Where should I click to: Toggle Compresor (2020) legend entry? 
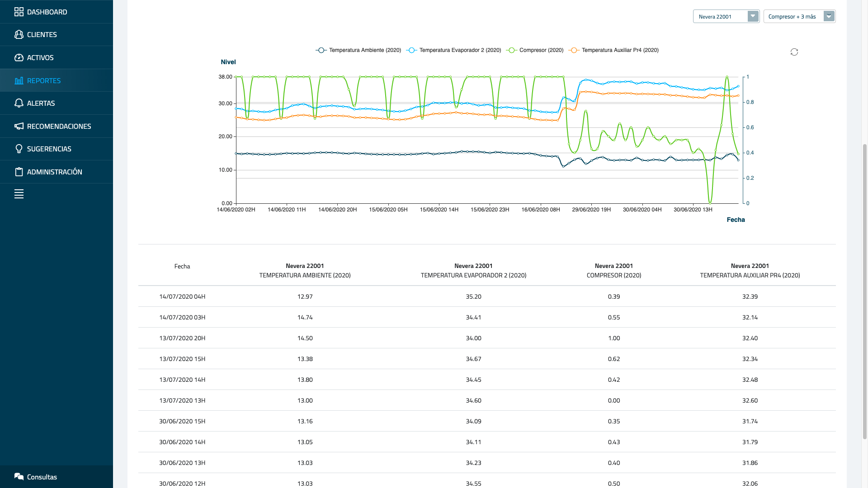click(x=541, y=50)
